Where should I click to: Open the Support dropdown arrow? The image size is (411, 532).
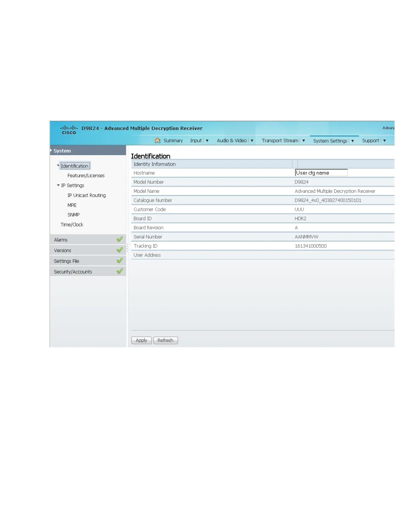click(384, 141)
